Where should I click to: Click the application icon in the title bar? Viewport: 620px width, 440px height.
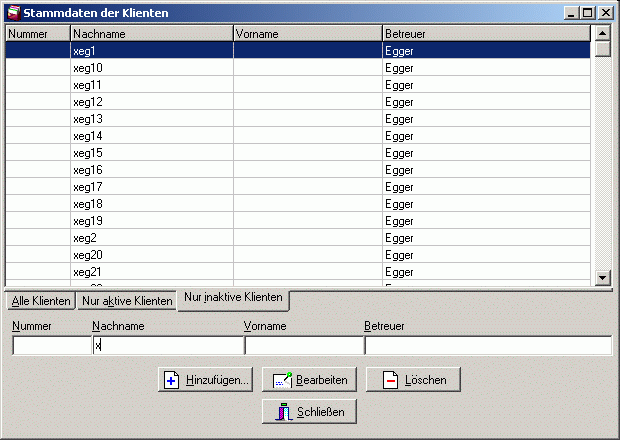tap(14, 13)
